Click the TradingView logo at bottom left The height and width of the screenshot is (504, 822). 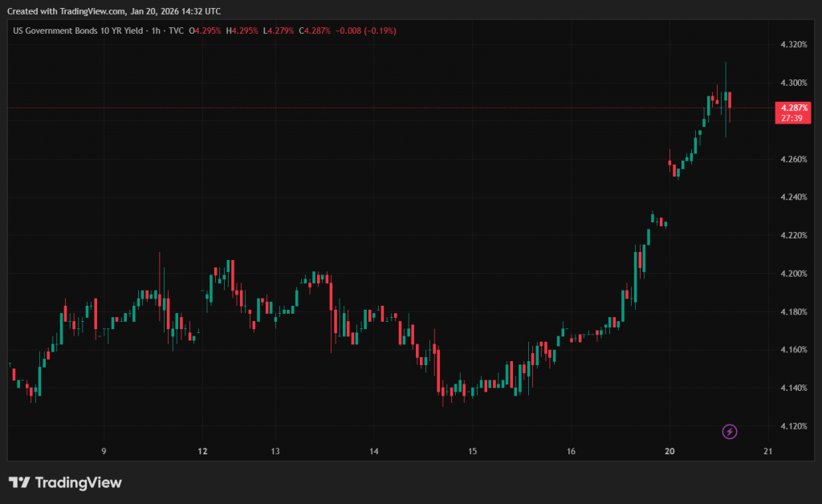(65, 482)
